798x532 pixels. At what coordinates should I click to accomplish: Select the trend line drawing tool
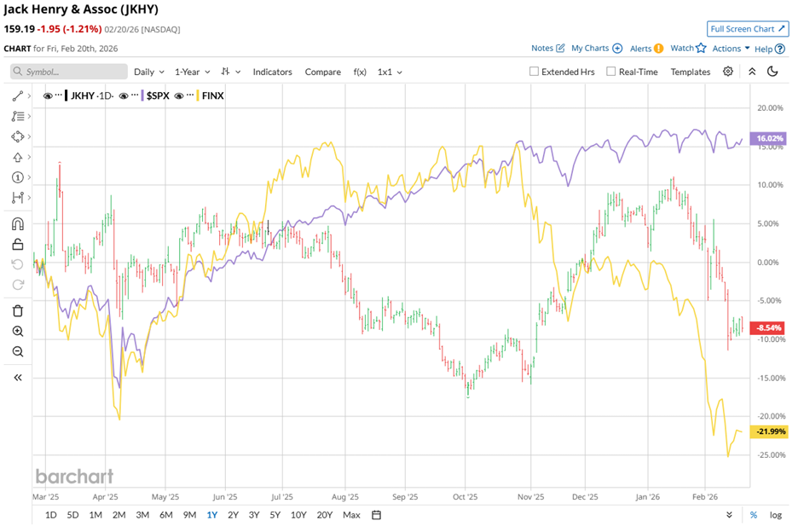tap(17, 95)
